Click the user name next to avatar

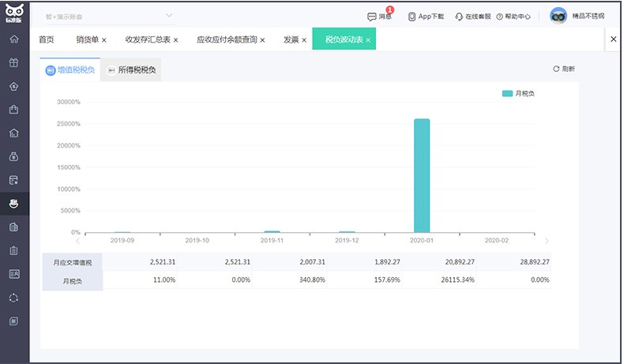pyautogui.click(x=588, y=16)
